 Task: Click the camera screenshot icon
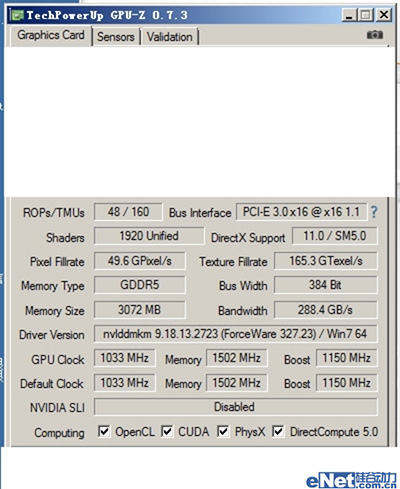click(375, 35)
